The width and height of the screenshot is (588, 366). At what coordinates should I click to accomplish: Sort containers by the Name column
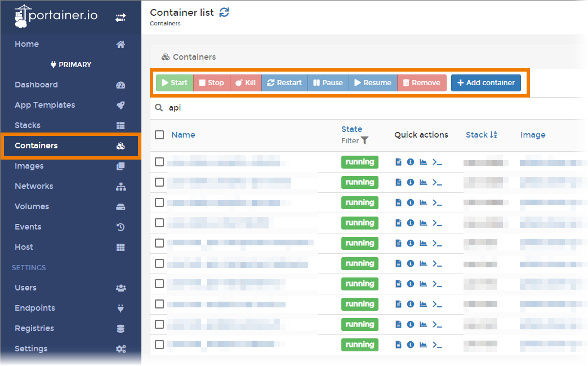(183, 135)
